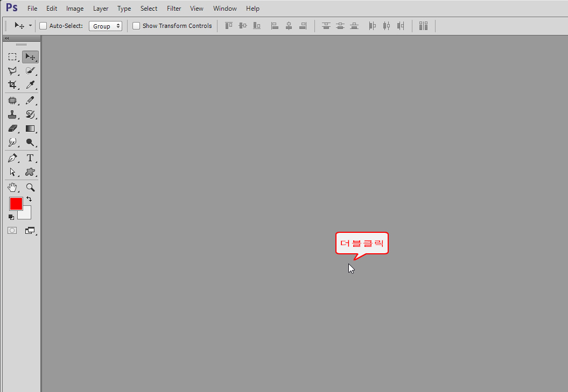Select the Dodge tool
Screen dimensions: 568x392
coord(30,142)
